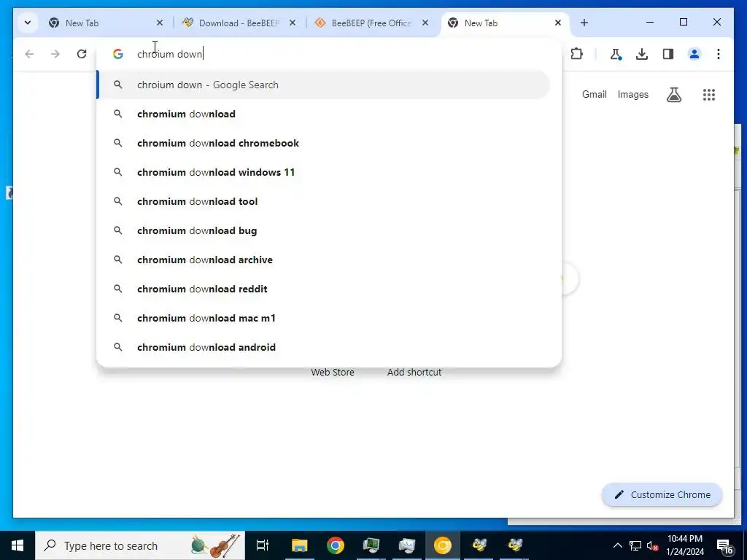The height and width of the screenshot is (560, 747).
Task: Open the Google apps grid icon
Action: pos(709,94)
